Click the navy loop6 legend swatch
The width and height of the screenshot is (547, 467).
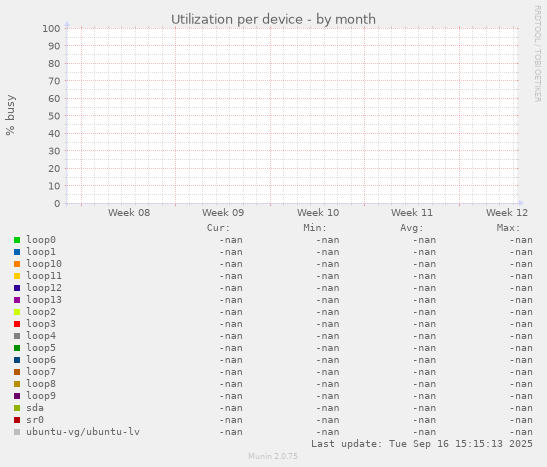tap(17, 360)
